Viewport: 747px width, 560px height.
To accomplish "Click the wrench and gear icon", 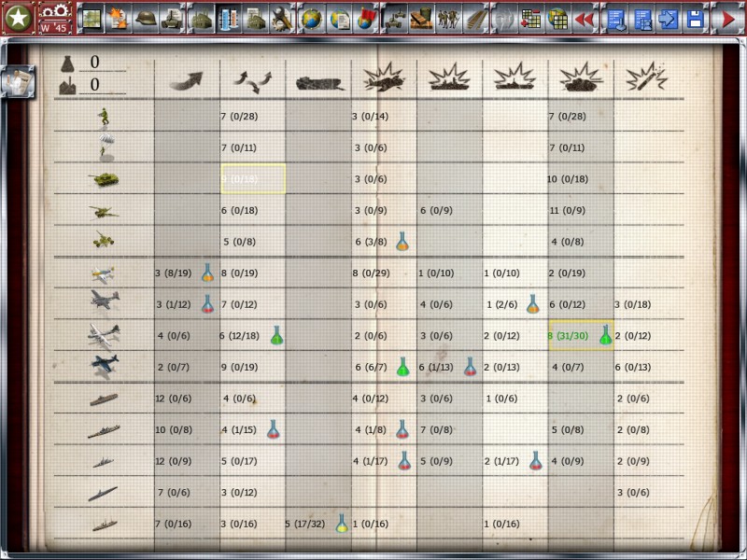I will coord(282,19).
